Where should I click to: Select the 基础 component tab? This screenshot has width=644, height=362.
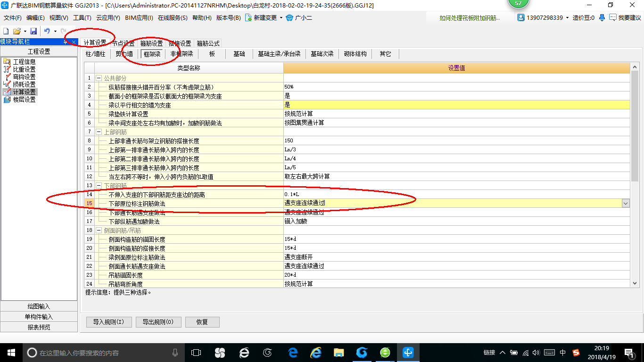click(239, 54)
